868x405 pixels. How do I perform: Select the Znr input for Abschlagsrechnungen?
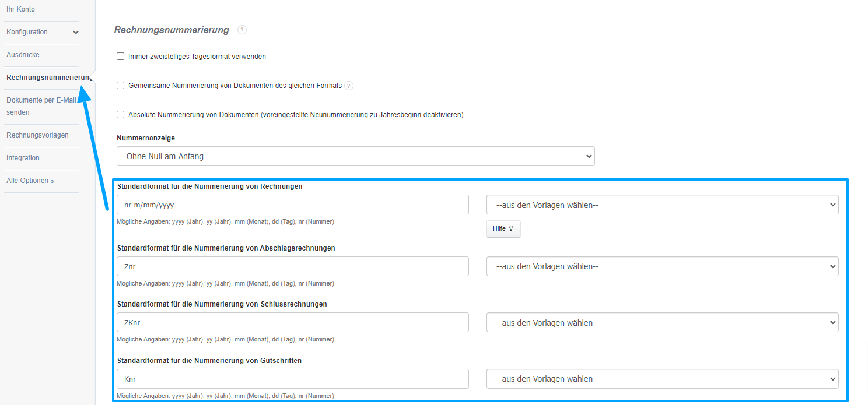pyautogui.click(x=292, y=266)
